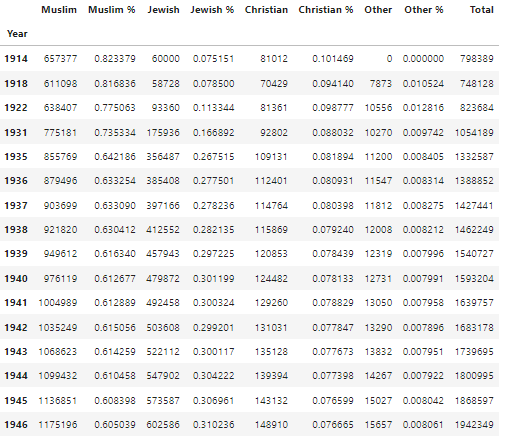This screenshot has height=444, width=510.
Task: Click the Christian % column header
Action: (326, 10)
